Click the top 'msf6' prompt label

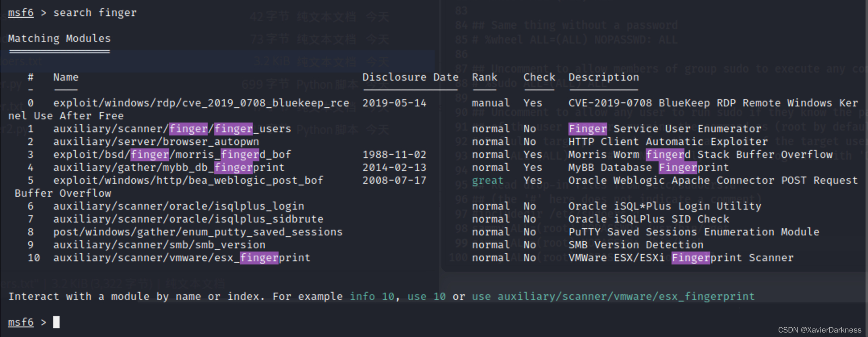pos(21,13)
